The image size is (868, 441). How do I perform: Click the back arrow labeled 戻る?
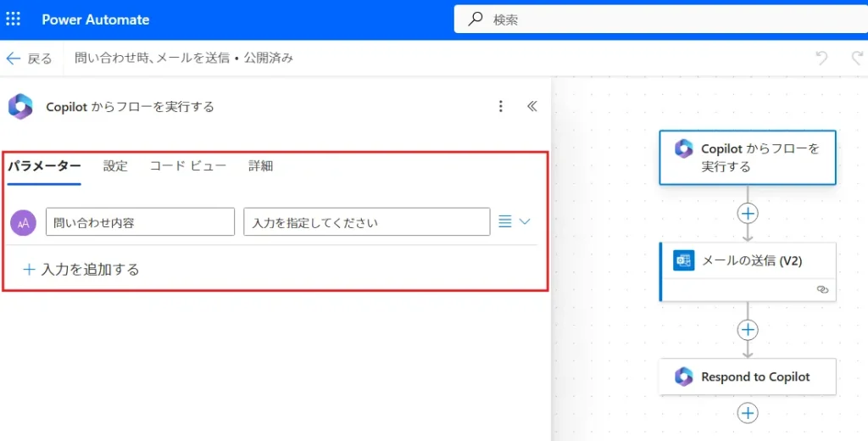(29, 59)
